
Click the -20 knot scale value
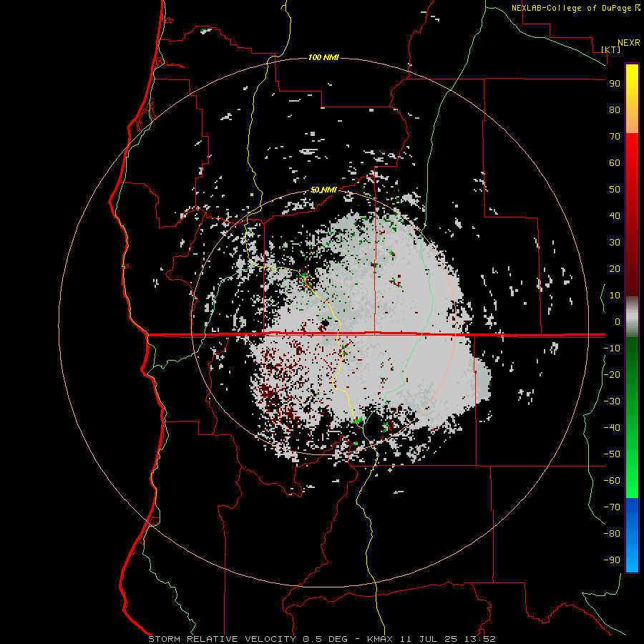(612, 374)
